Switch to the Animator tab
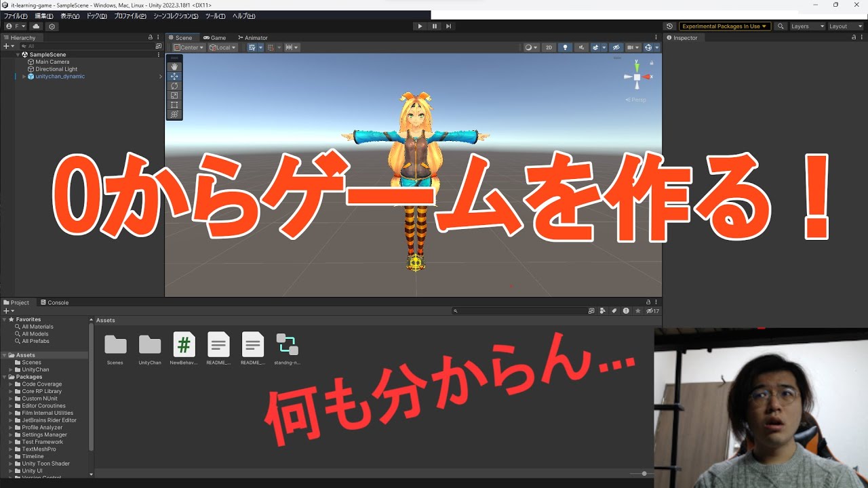This screenshot has height=488, width=868. [x=252, y=38]
